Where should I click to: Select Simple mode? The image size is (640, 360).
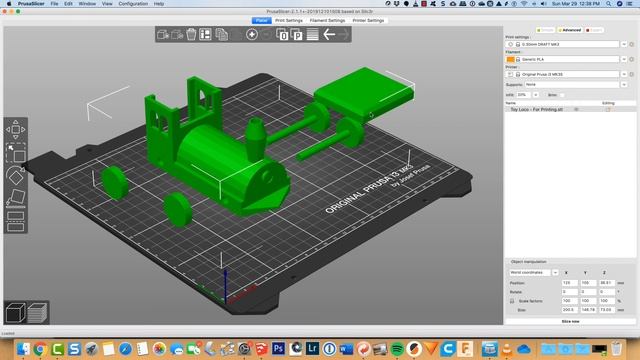pos(545,30)
